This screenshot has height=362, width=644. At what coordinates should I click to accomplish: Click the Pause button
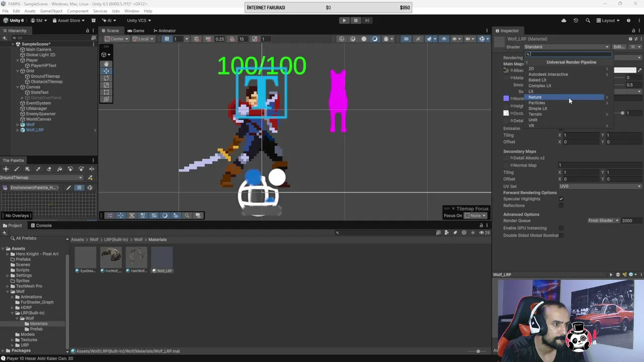click(355, 21)
